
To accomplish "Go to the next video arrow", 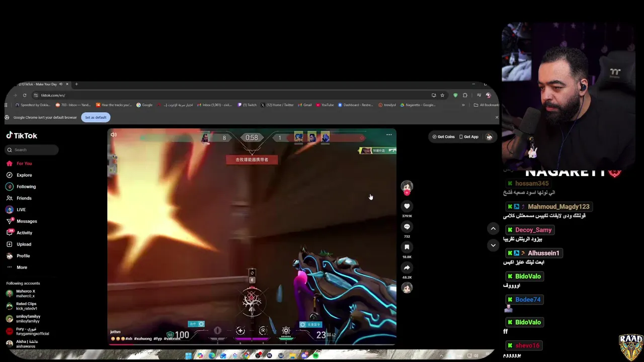I will (493, 245).
